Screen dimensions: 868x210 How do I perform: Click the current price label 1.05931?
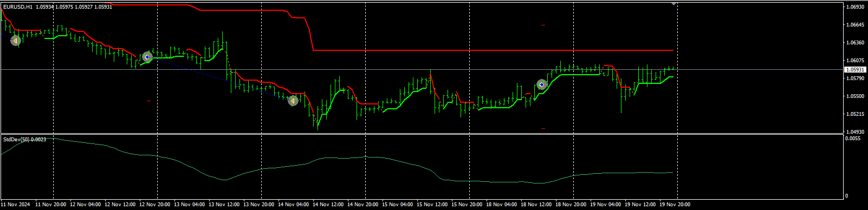click(855, 70)
